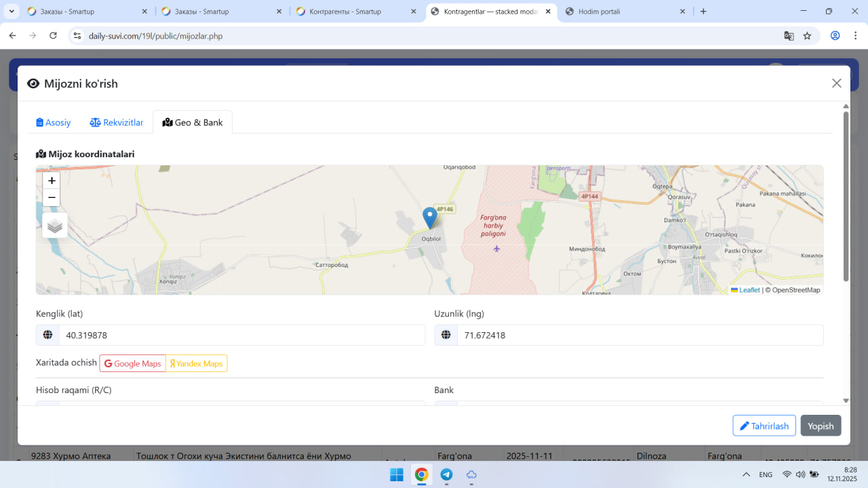
Task: Click the Uzunlik (lng) input field
Action: (x=640, y=335)
